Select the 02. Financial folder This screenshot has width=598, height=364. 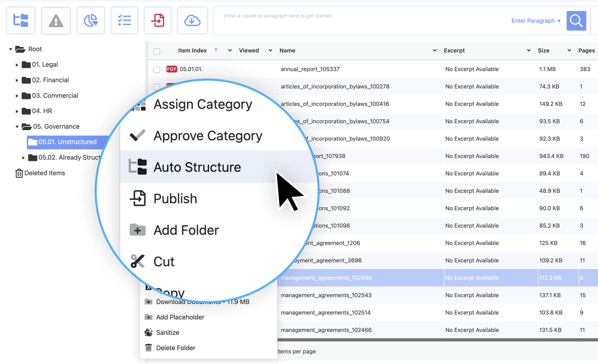click(50, 80)
